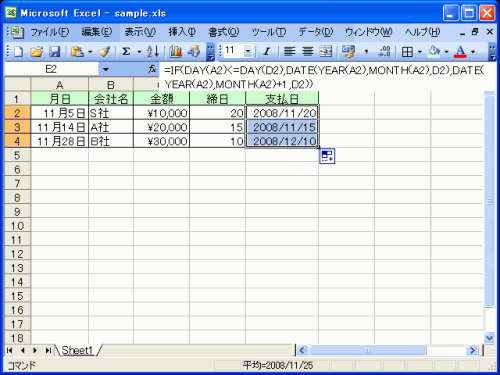
Task: Merge and center cells
Action: (x=326, y=51)
